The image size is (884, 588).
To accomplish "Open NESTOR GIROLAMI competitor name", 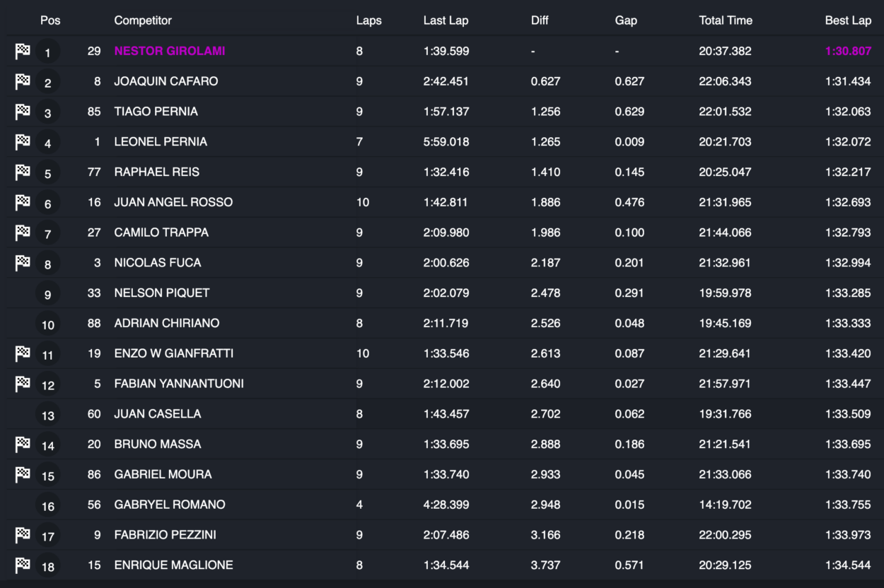I will (x=170, y=51).
